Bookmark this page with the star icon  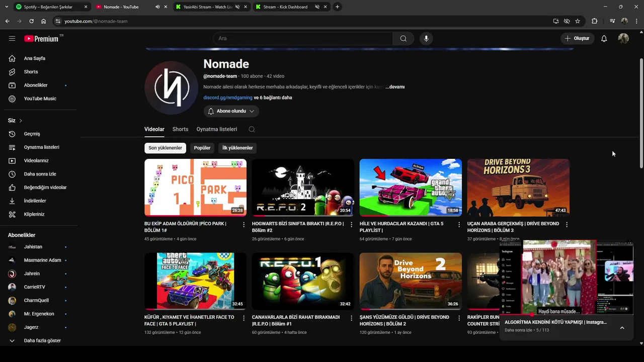(x=578, y=21)
